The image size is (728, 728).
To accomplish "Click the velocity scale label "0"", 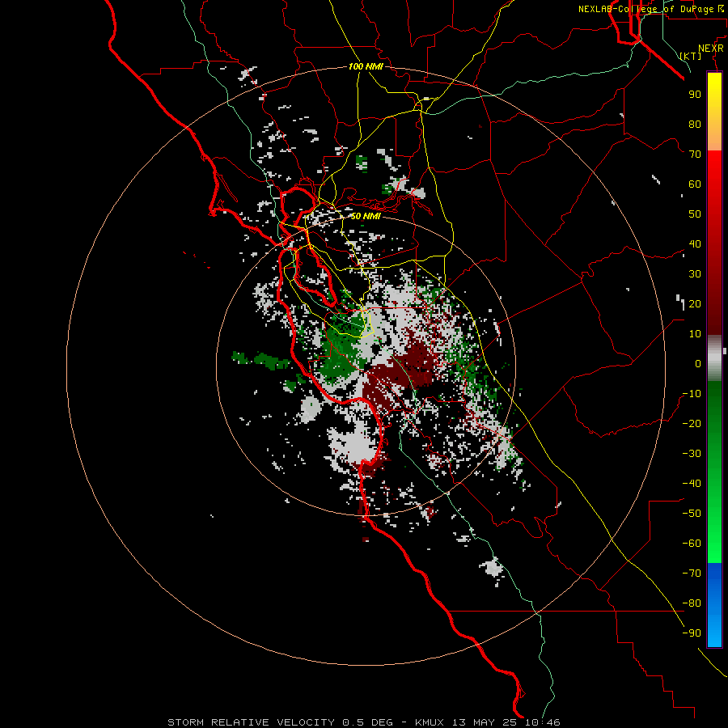I will (698, 364).
